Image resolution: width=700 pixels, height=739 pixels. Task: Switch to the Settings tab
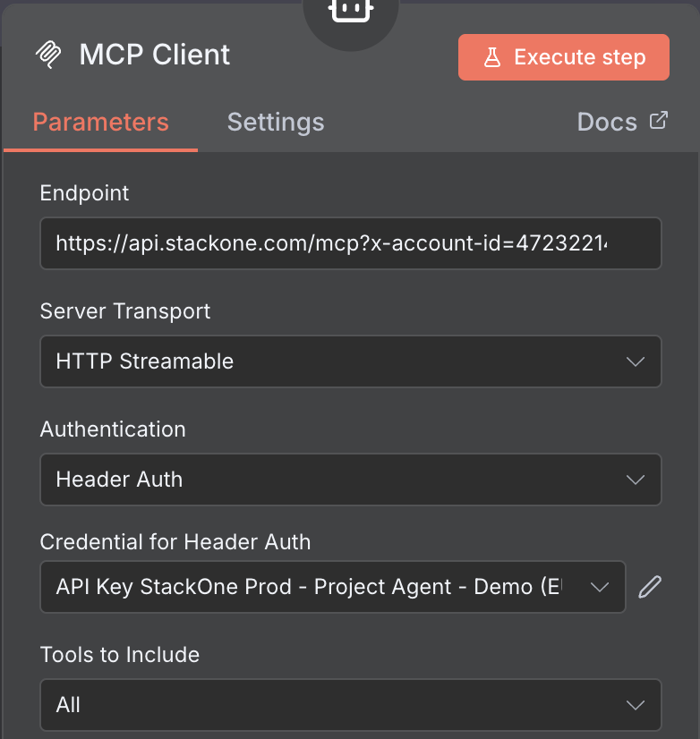[x=276, y=122]
